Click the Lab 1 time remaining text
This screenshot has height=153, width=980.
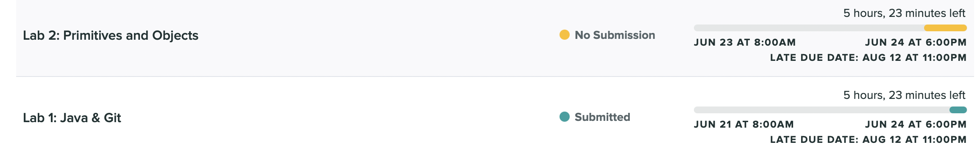(x=904, y=95)
